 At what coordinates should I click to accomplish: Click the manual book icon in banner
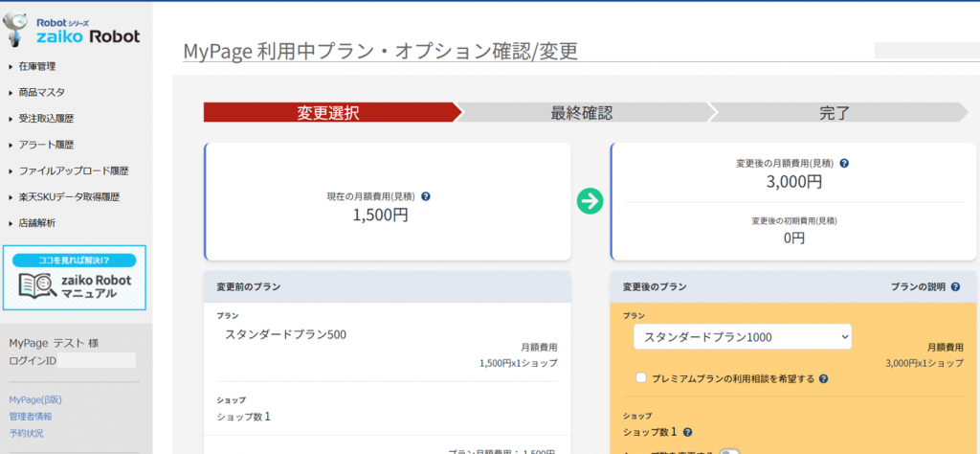pyautogui.click(x=37, y=285)
